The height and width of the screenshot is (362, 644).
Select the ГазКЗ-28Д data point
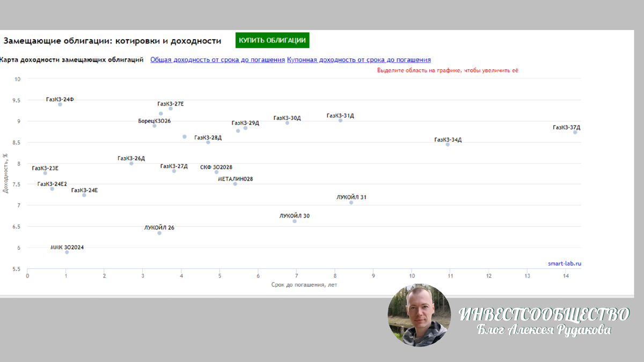[x=208, y=142]
